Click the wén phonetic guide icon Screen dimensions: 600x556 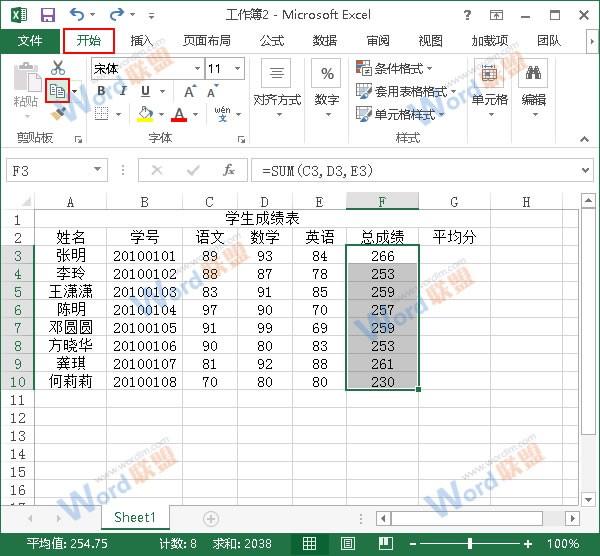(x=223, y=114)
